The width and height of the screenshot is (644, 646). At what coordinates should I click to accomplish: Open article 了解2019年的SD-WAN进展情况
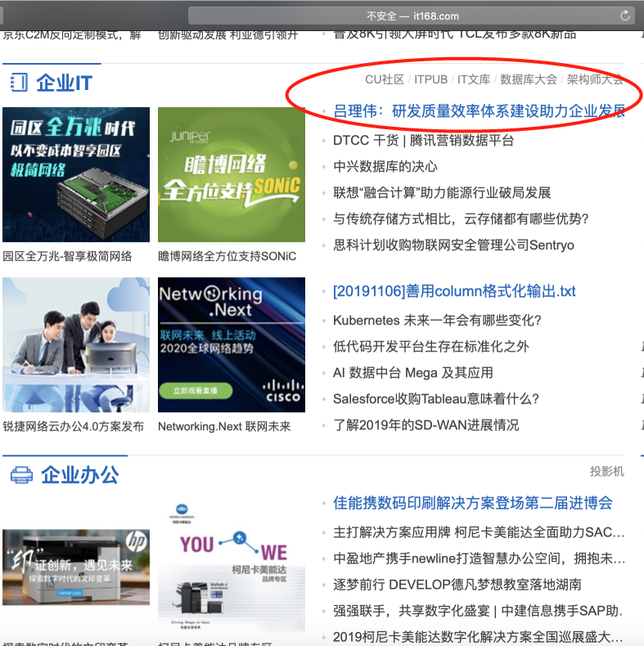426,425
